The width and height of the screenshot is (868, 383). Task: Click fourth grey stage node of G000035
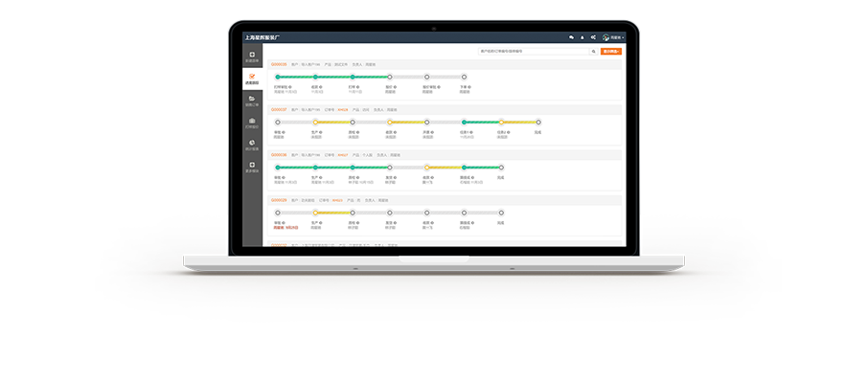coord(390,77)
